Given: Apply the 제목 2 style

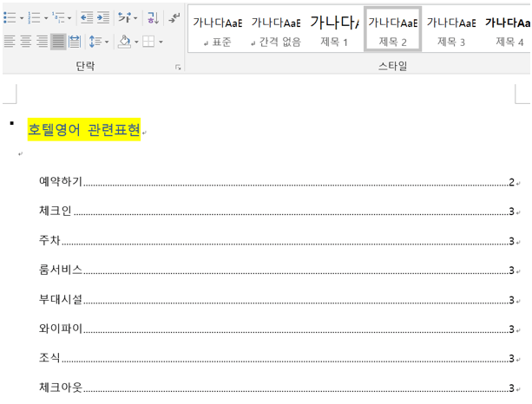Looking at the screenshot, I should pyautogui.click(x=392, y=29).
